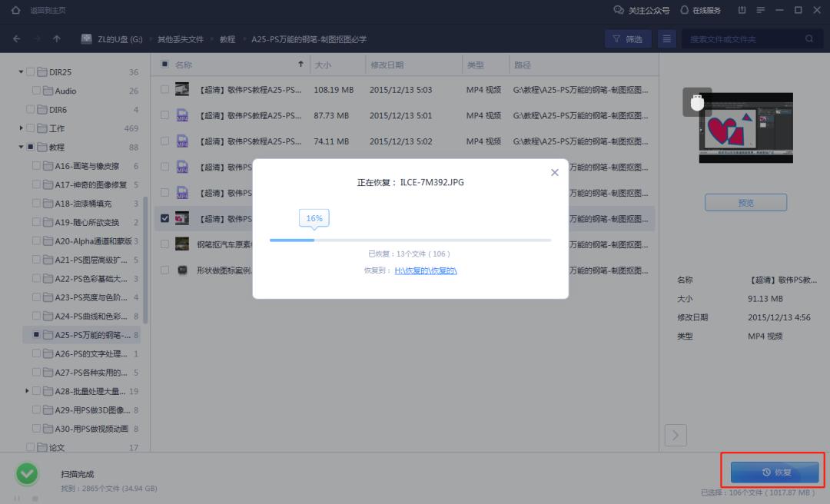
Task: Expand the A28-批量处理大量 folder node
Action: pyautogui.click(x=27, y=391)
